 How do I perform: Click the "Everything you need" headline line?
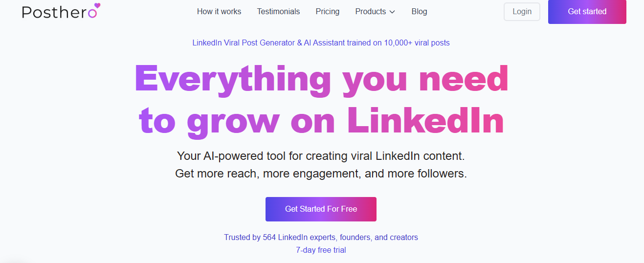321,79
